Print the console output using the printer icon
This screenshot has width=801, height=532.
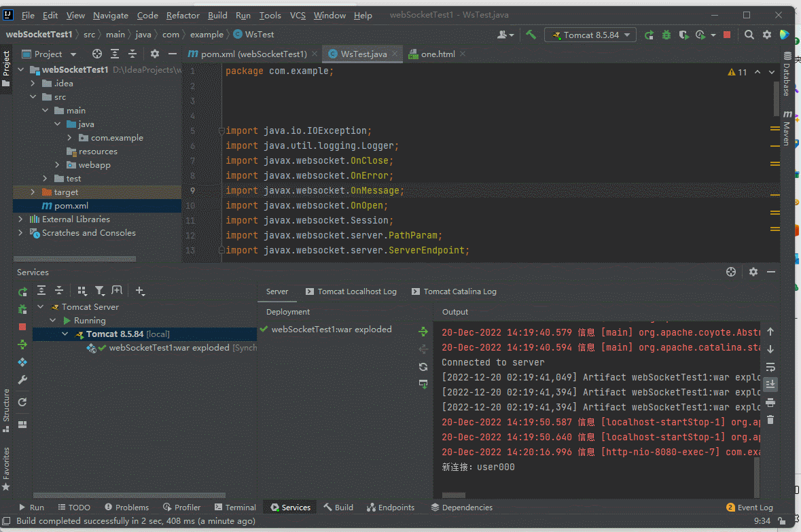770,402
